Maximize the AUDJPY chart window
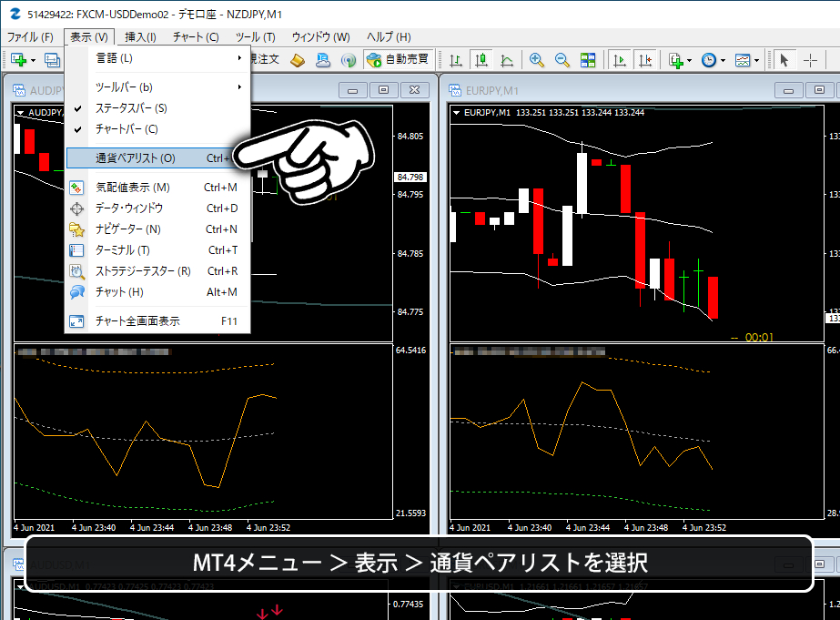The width and height of the screenshot is (840, 620). point(383,90)
